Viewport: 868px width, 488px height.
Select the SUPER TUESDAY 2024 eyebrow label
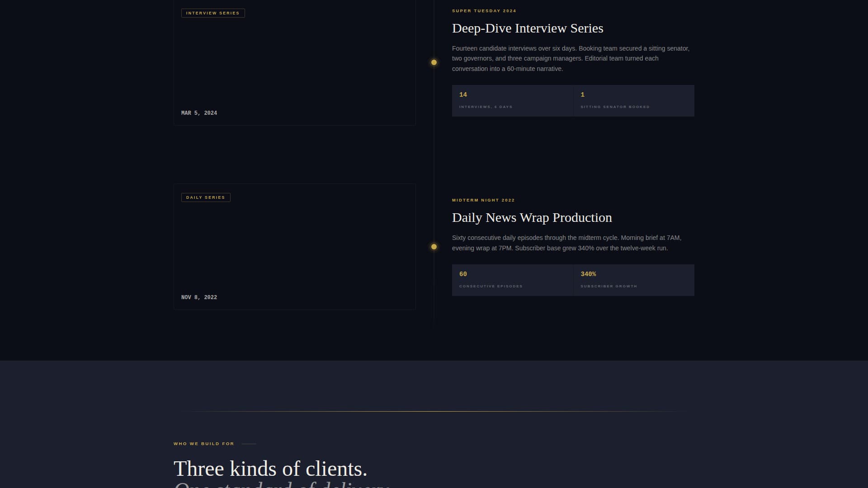click(x=483, y=10)
